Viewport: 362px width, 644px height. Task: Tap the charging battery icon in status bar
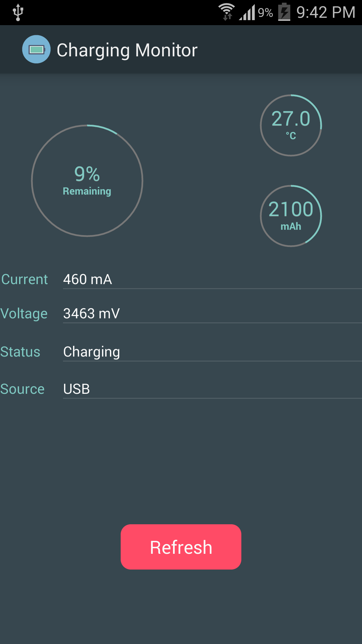pos(284,12)
